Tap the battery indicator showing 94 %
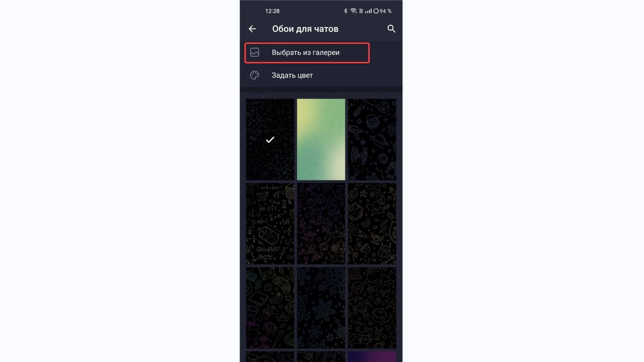Screen dimensions: 644x362 click(382, 11)
